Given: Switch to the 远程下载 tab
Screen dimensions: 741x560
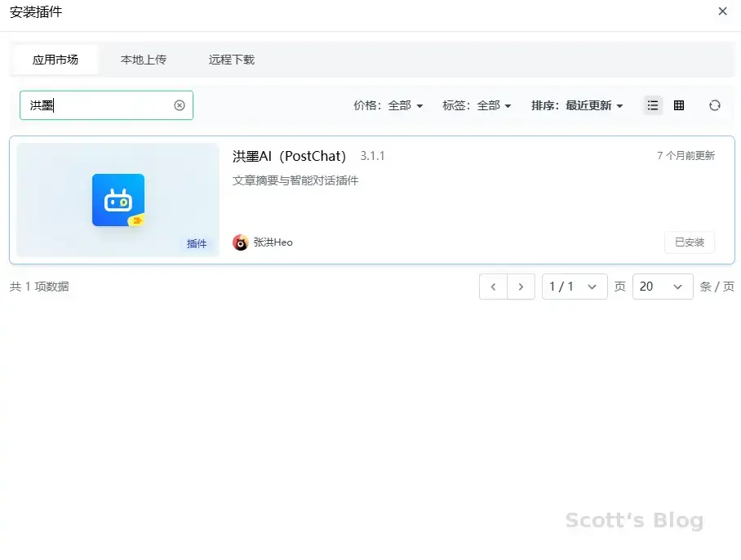Looking at the screenshot, I should coord(232,60).
